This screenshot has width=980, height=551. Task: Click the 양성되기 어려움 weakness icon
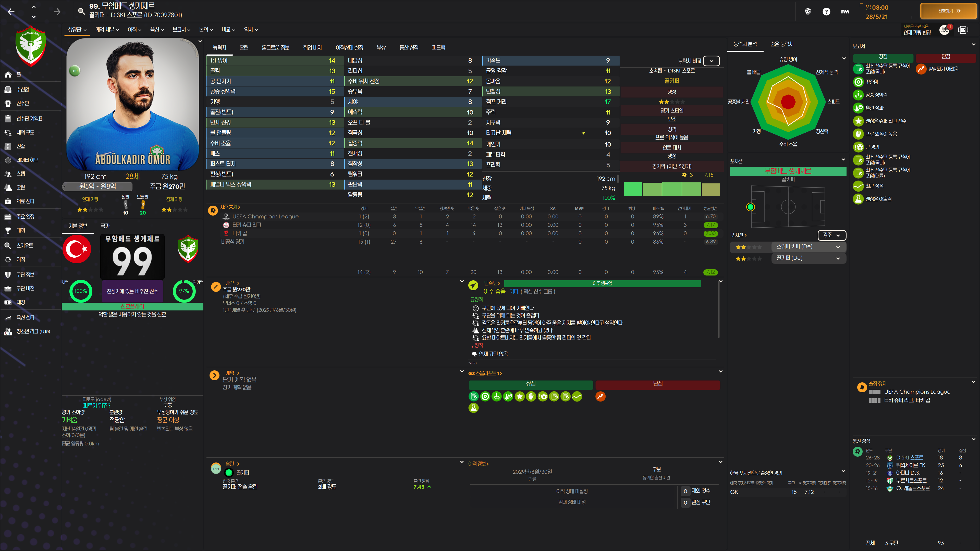[921, 69]
